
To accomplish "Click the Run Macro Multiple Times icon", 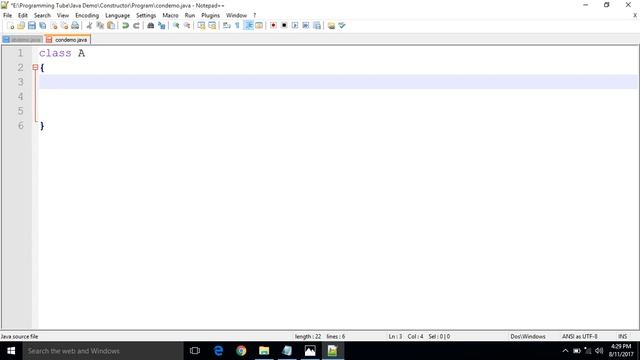I will pos(306,26).
